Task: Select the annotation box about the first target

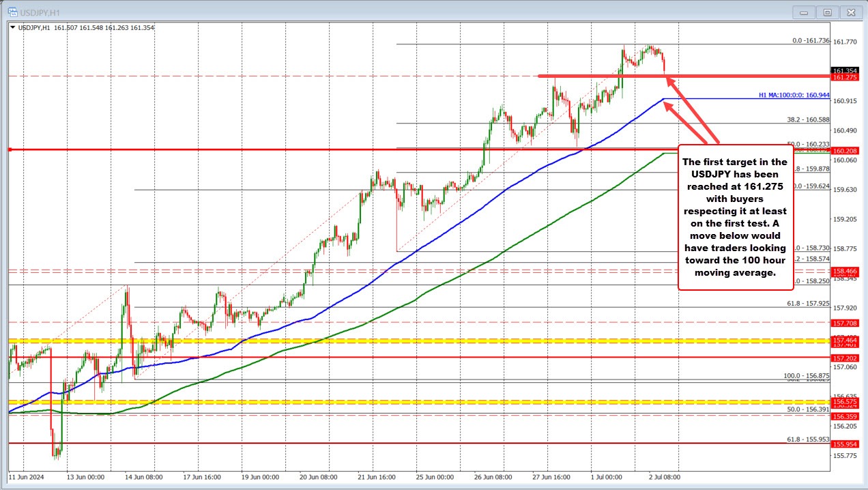Action: click(x=735, y=217)
